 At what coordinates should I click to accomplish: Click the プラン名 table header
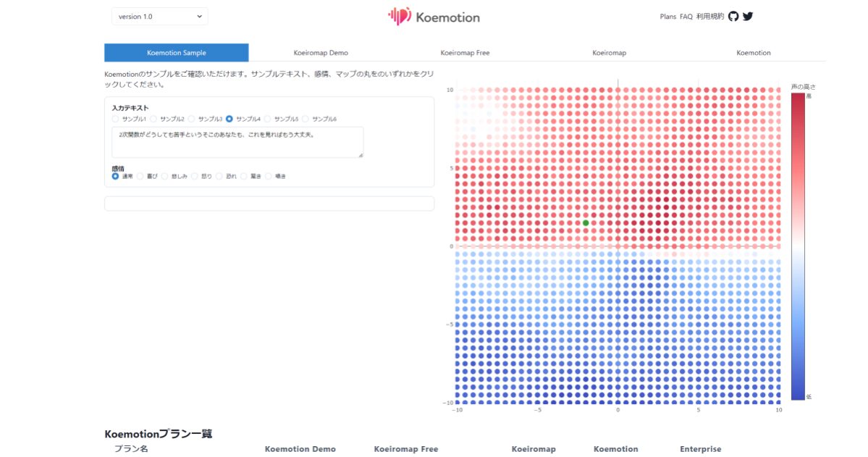131,449
